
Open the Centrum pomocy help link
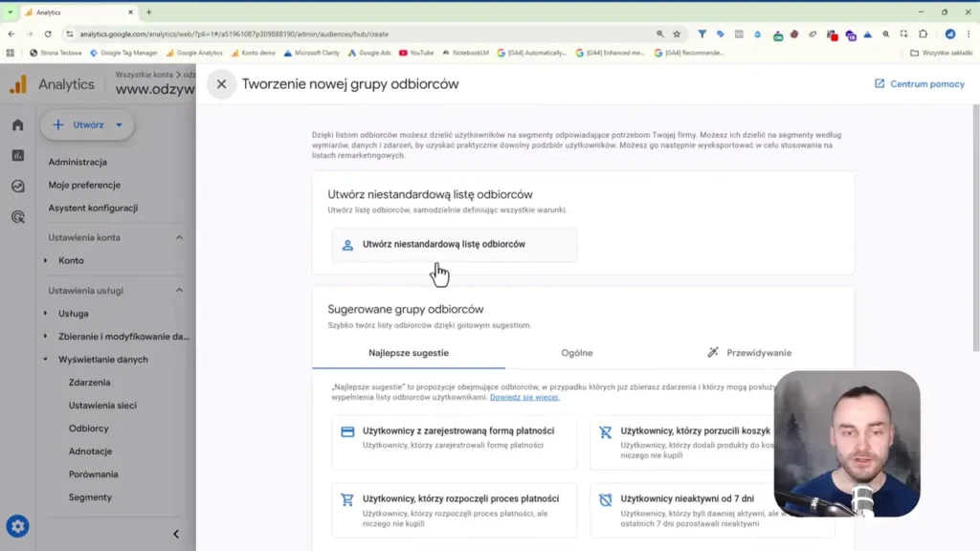tap(920, 84)
